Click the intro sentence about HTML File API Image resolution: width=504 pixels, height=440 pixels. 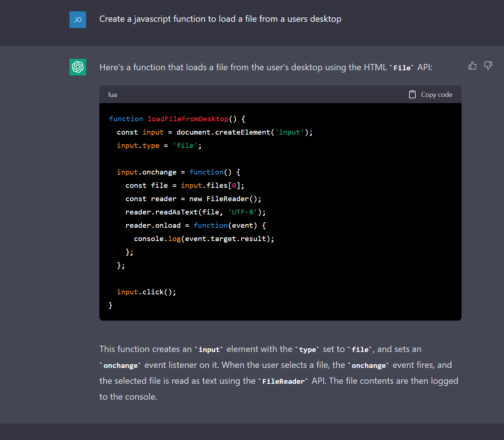click(x=266, y=67)
